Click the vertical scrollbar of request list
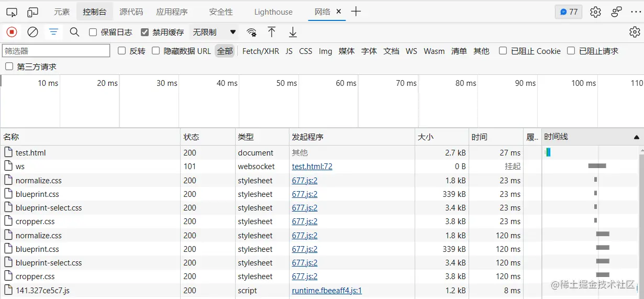The width and height of the screenshot is (644, 299). pos(641,223)
